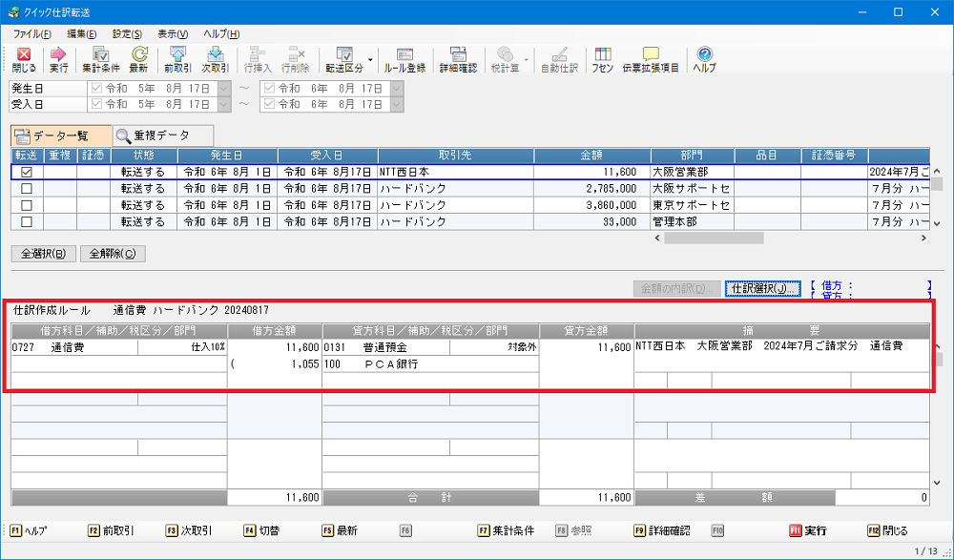Open the ファイル(F) menu
The width and height of the screenshot is (954, 560).
[x=31, y=34]
